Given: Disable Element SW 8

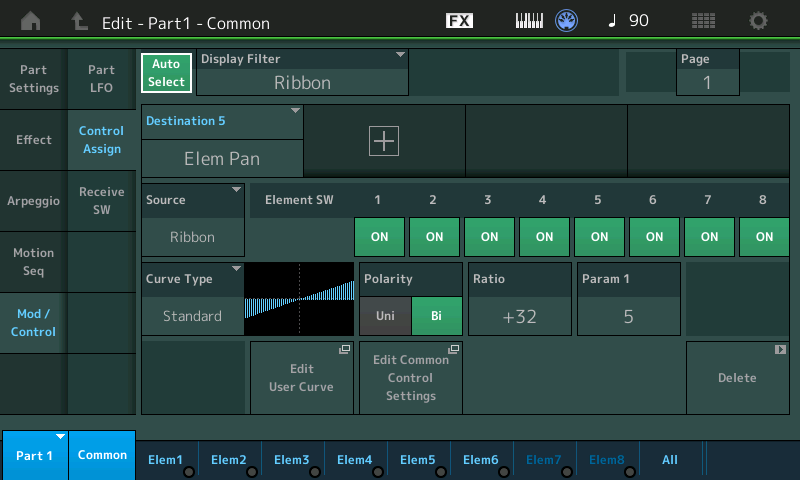Looking at the screenshot, I should point(764,237).
